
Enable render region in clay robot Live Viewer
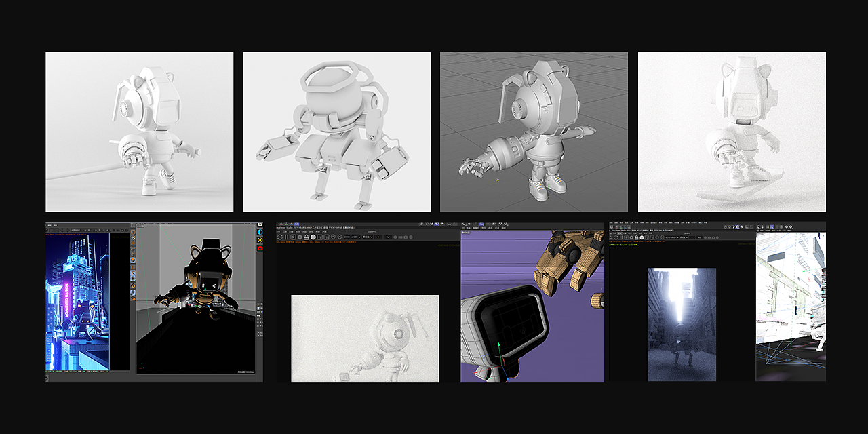(x=319, y=237)
